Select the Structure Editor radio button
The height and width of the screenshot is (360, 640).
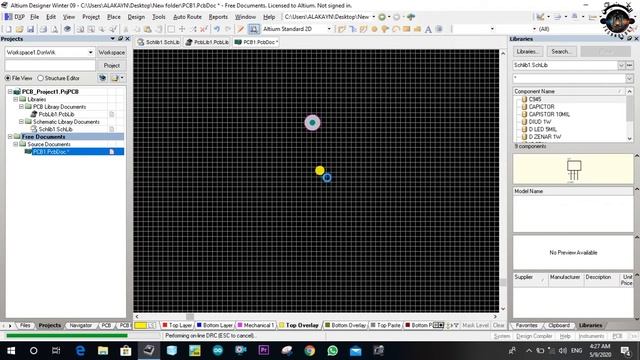(x=40, y=78)
